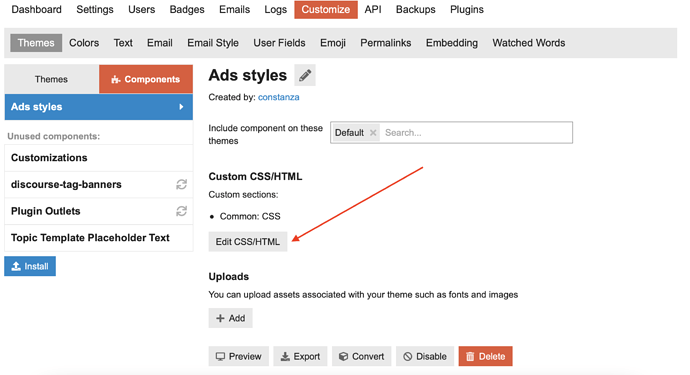690x375 pixels.
Task: Switch to the Permalinks sub-tab
Action: [385, 43]
